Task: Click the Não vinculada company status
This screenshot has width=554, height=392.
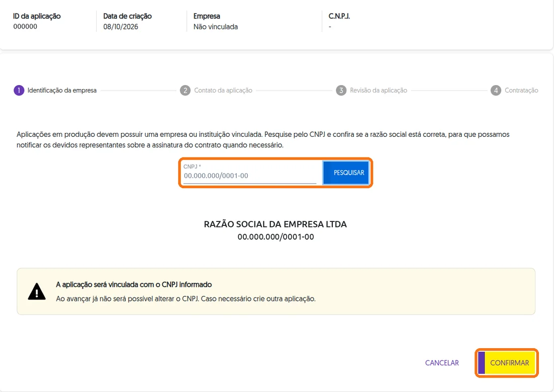Action: point(216,27)
